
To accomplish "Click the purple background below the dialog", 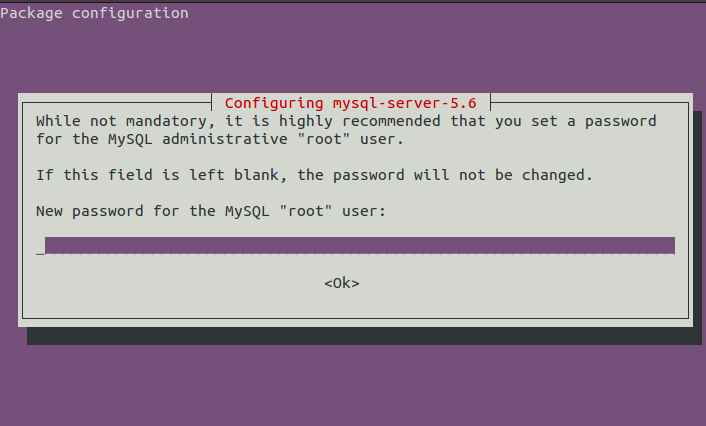I will 353,385.
